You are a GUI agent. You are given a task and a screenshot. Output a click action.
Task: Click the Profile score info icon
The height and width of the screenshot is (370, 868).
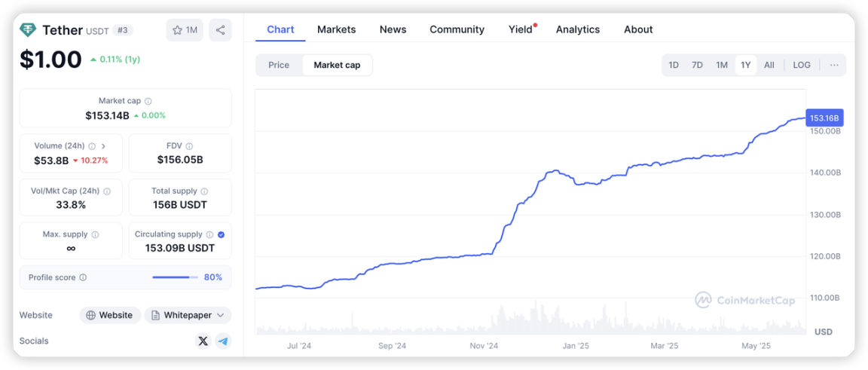tap(83, 277)
